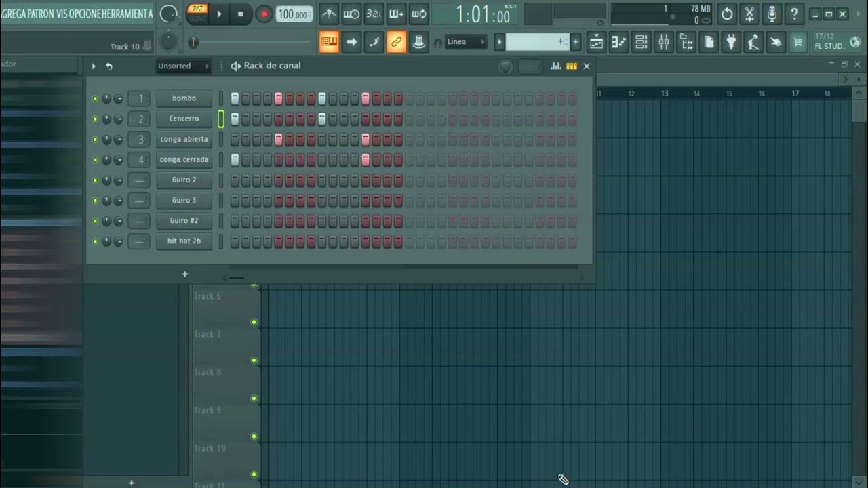Viewport: 868px width, 488px height.
Task: Start playback with the play button
Action: pyautogui.click(x=219, y=14)
